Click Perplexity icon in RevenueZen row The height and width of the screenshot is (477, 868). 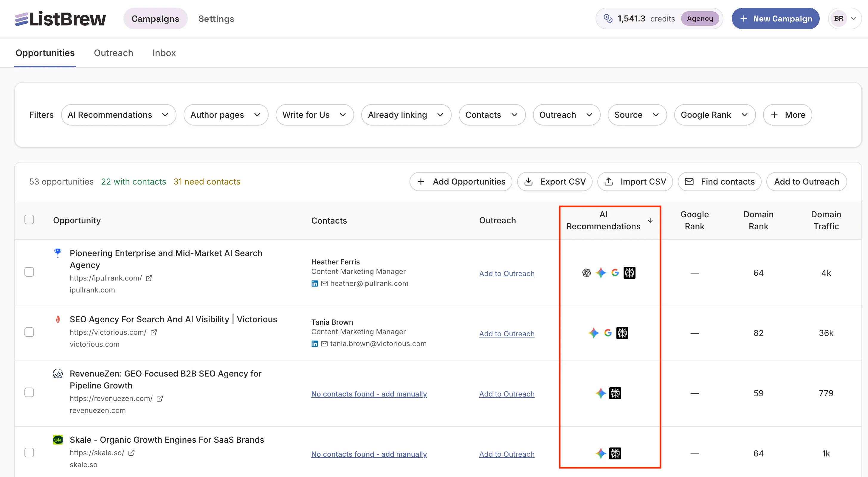point(615,393)
